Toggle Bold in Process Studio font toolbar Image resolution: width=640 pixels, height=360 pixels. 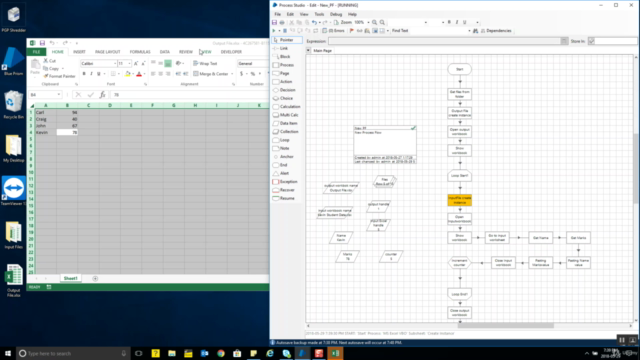click(x=449, y=22)
